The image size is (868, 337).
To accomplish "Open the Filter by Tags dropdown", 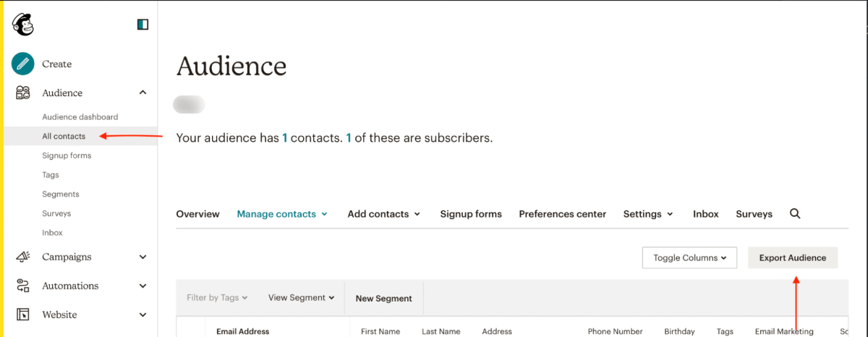I will click(217, 297).
